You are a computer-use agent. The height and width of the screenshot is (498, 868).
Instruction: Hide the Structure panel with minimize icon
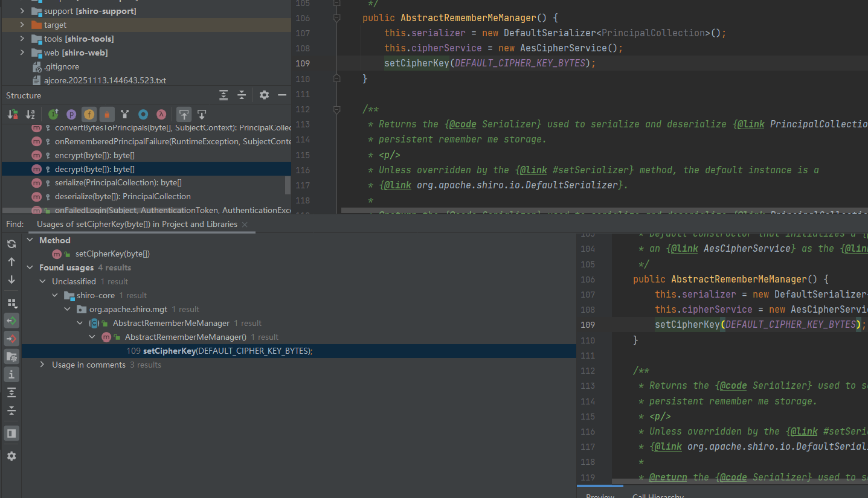click(282, 95)
